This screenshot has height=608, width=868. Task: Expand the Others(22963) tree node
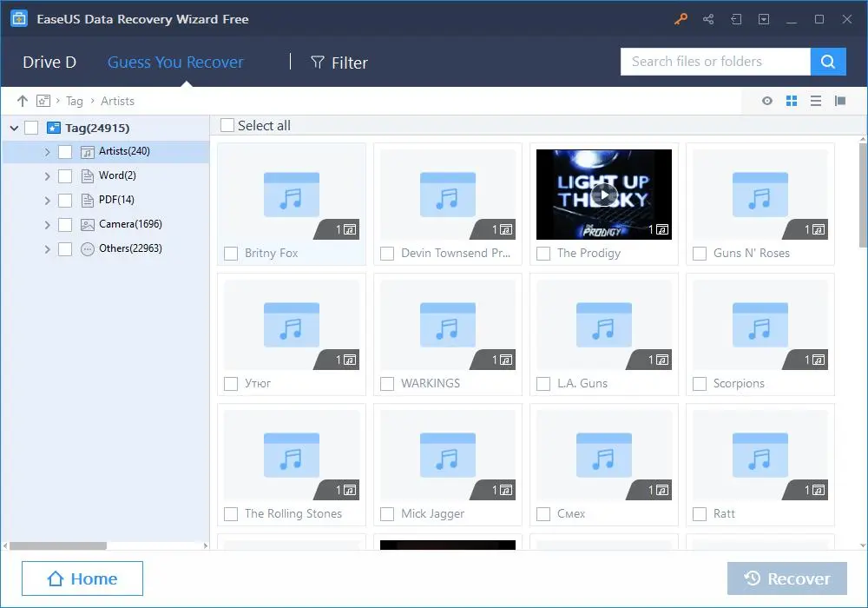tap(47, 249)
